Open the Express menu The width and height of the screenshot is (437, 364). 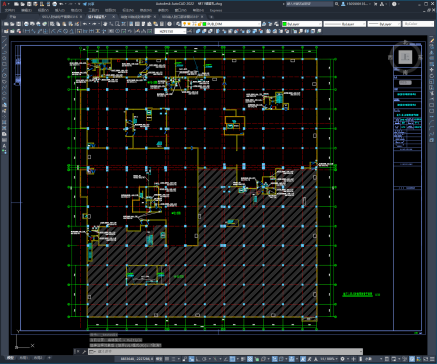tap(215, 10)
